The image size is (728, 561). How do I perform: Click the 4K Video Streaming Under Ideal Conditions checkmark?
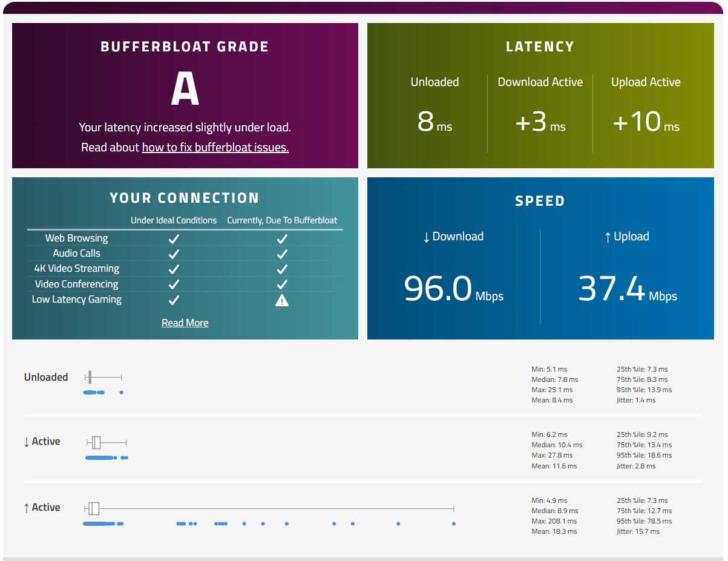pos(174,269)
